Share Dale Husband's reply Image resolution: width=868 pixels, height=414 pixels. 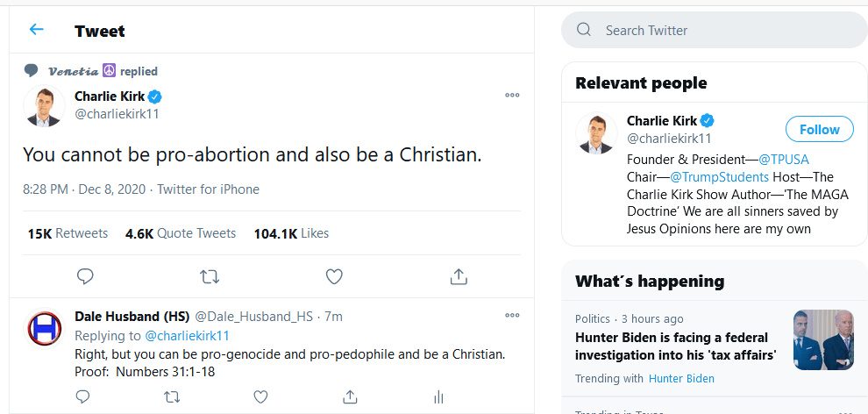click(x=350, y=396)
